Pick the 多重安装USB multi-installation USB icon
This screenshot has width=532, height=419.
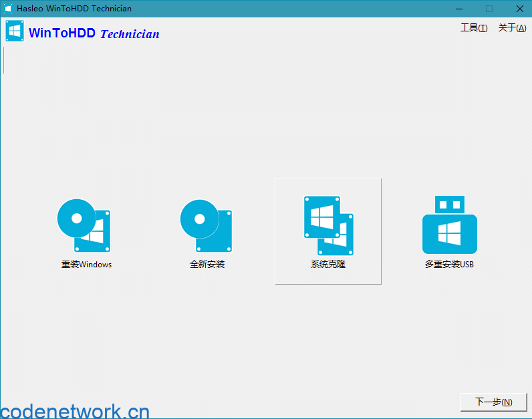click(x=450, y=225)
